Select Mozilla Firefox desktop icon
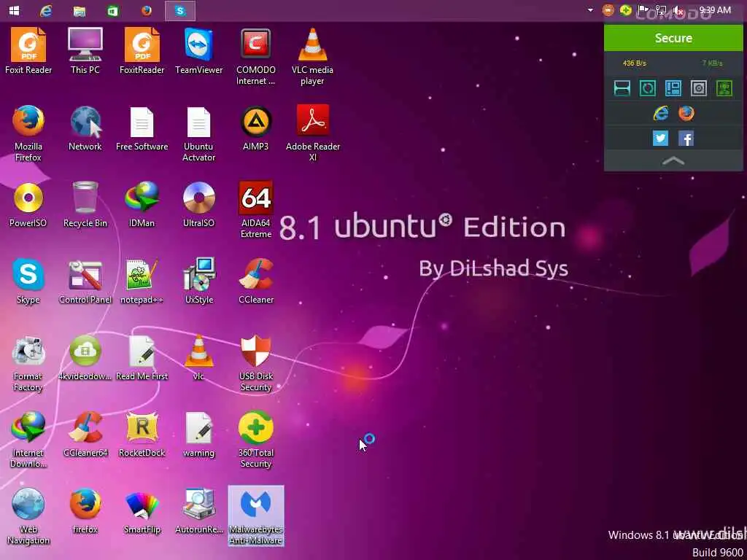747x560 pixels. pyautogui.click(x=28, y=133)
